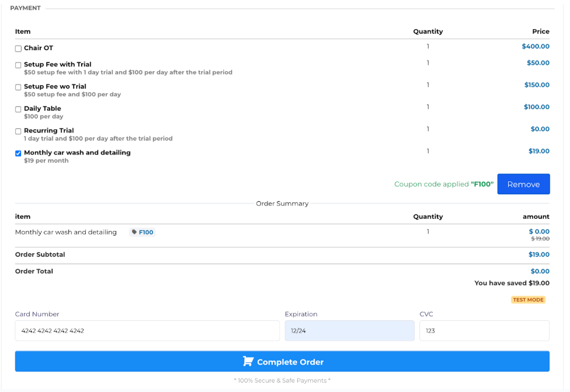Click the crossed-out $19.00 original price
Screen dimensions: 570x392
click(x=540, y=239)
